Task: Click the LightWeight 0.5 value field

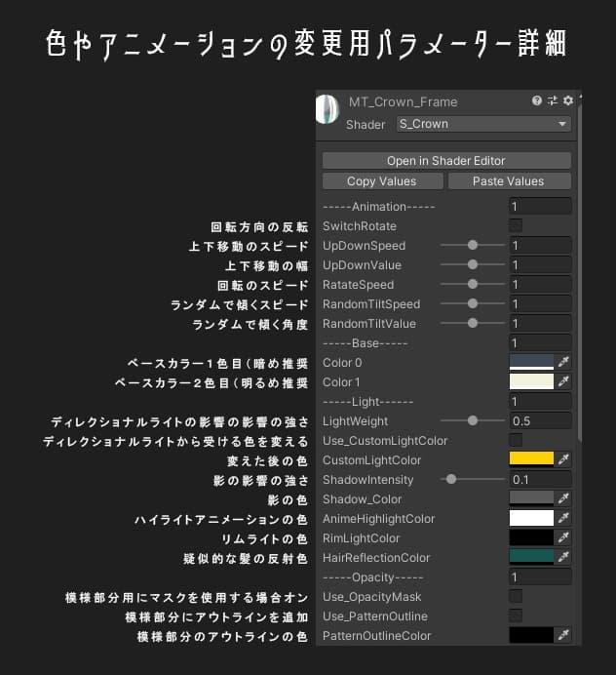Action: click(x=540, y=421)
